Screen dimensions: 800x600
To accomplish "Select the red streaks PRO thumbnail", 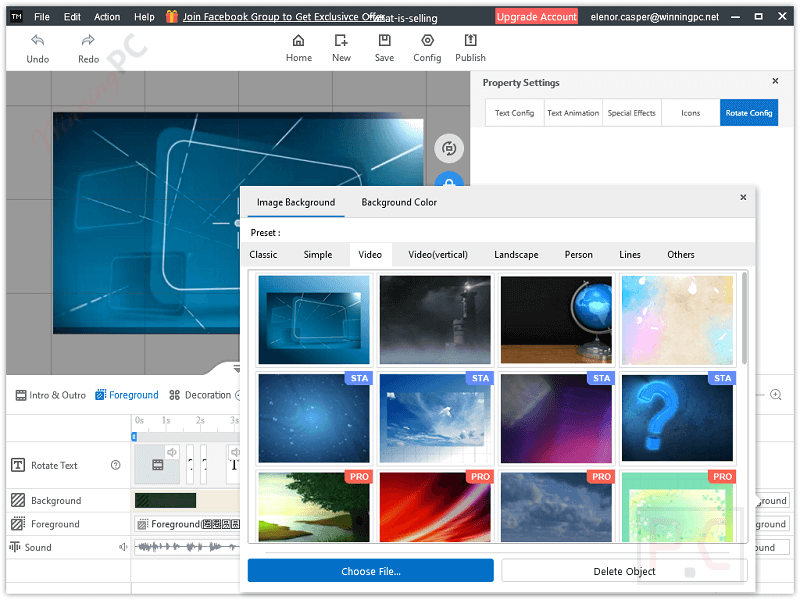I will tap(435, 507).
